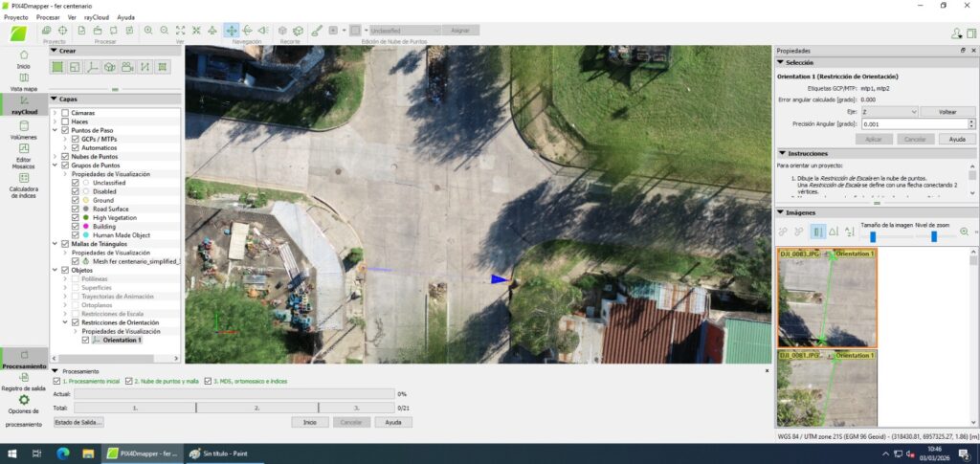The width and height of the screenshot is (980, 464).
Task: Select the edit point cloud pencil tool
Action: pos(315,31)
